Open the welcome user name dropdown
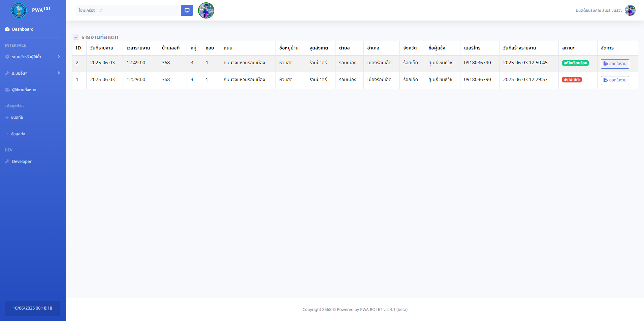 pos(599,10)
